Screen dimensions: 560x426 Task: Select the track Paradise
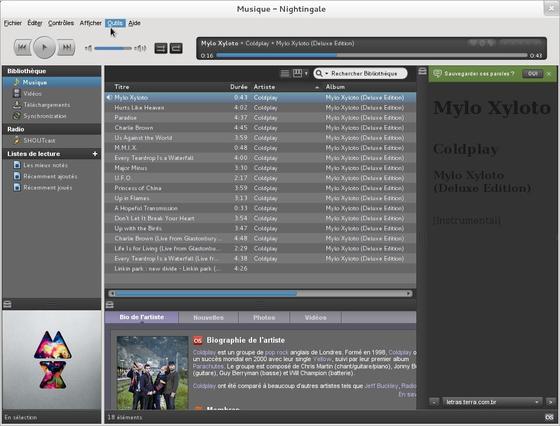click(x=260, y=117)
